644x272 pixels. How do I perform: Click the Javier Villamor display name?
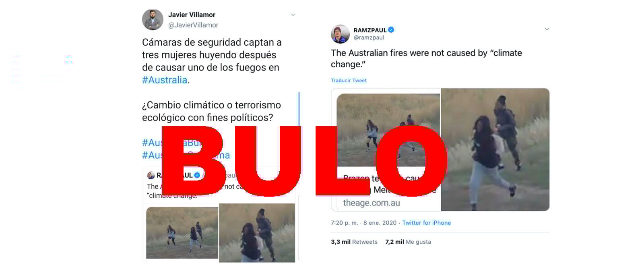click(x=192, y=15)
